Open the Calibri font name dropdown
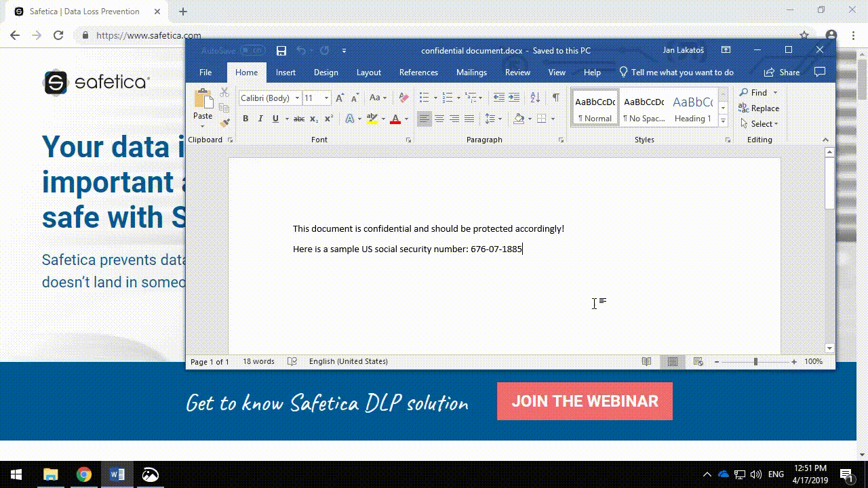This screenshot has width=868, height=488. click(297, 98)
